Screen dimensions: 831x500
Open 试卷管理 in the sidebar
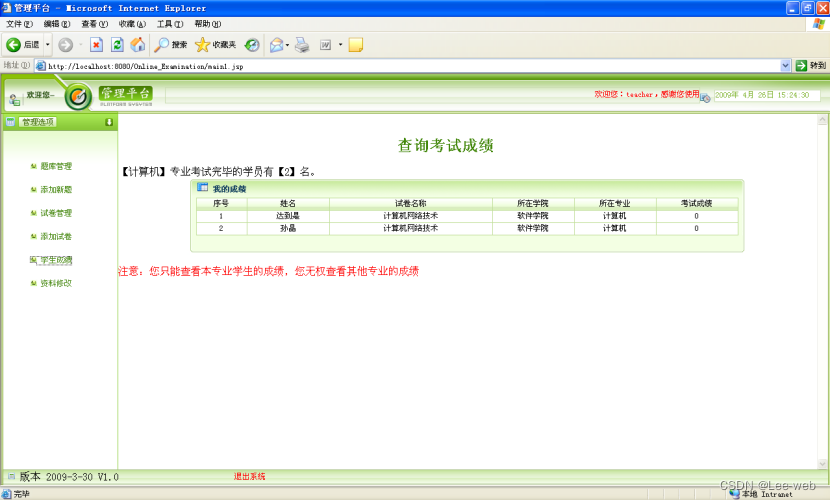[x=56, y=213]
